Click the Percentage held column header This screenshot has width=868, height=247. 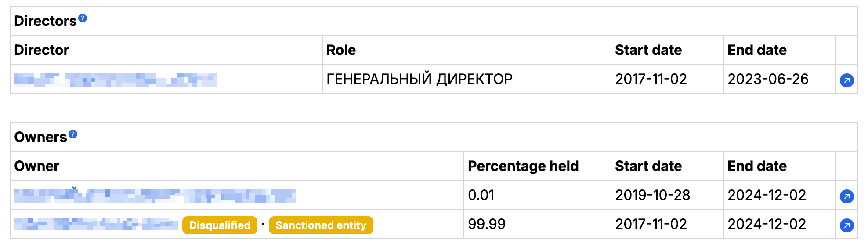tap(523, 166)
